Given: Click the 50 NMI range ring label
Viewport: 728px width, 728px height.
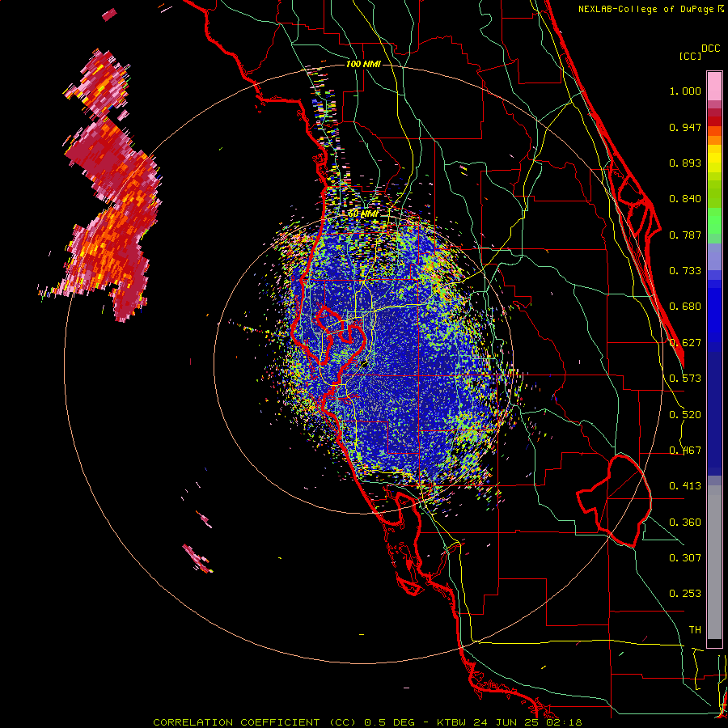Looking at the screenshot, I should [x=363, y=214].
